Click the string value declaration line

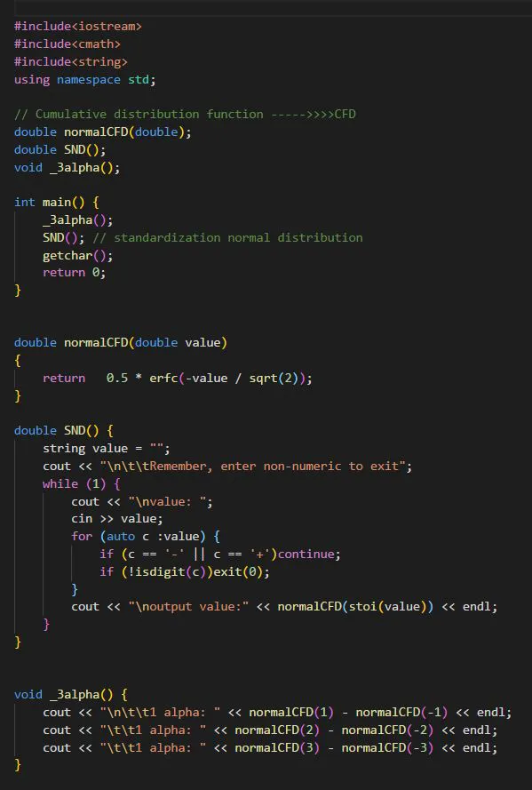107,449
